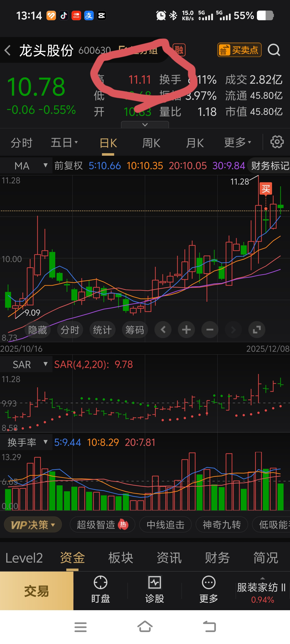Open the 换手率 indicator dropdown

coord(26,442)
